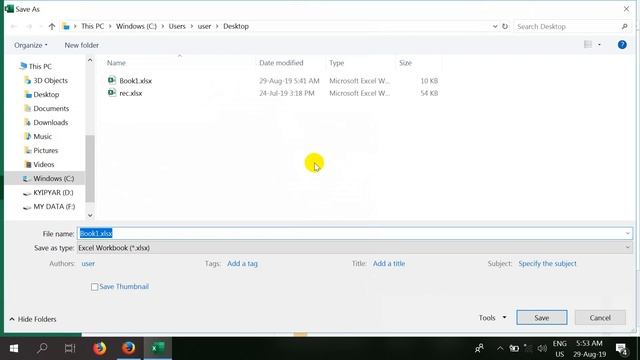640x360 pixels.
Task: Click the Cancel button
Action: pos(600,318)
